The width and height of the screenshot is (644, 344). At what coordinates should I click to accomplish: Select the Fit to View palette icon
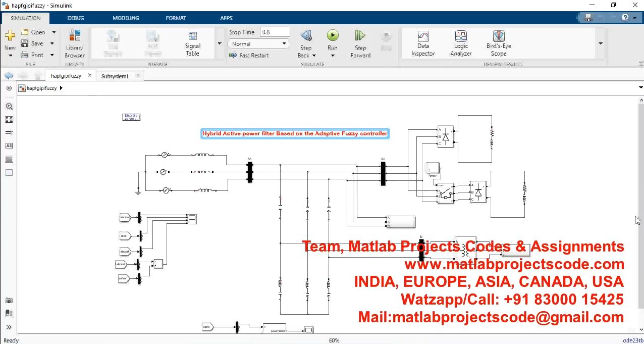click(x=9, y=120)
